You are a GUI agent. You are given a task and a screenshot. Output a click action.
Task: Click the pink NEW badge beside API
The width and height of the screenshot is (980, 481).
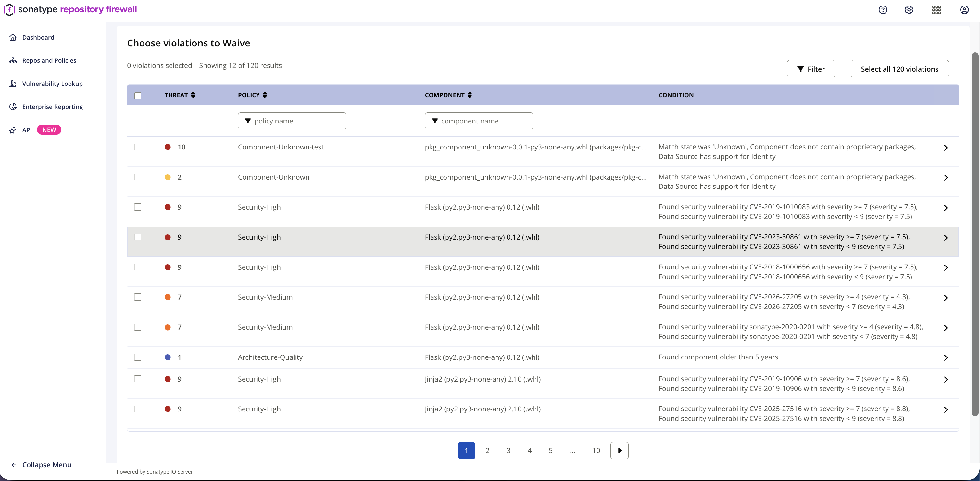tap(49, 130)
